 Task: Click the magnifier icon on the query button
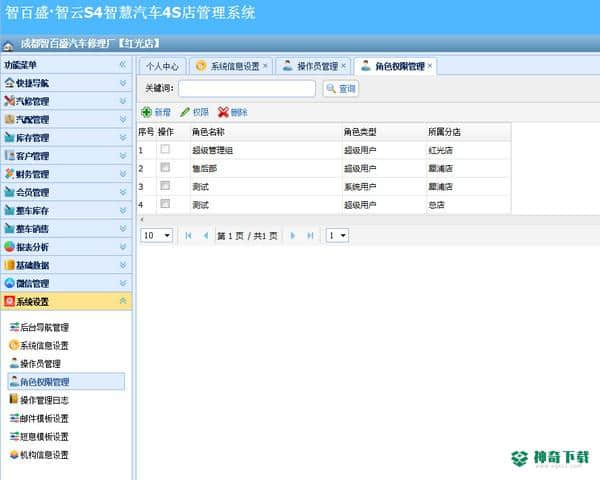331,89
